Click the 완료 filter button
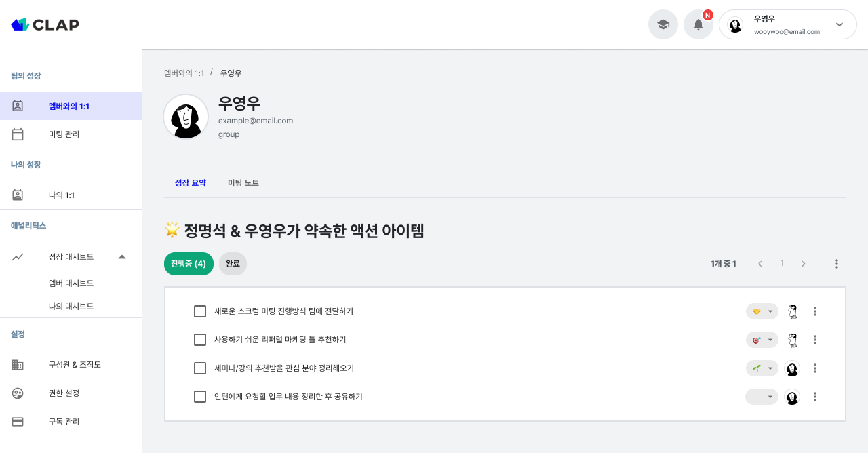868x453 pixels. click(233, 264)
